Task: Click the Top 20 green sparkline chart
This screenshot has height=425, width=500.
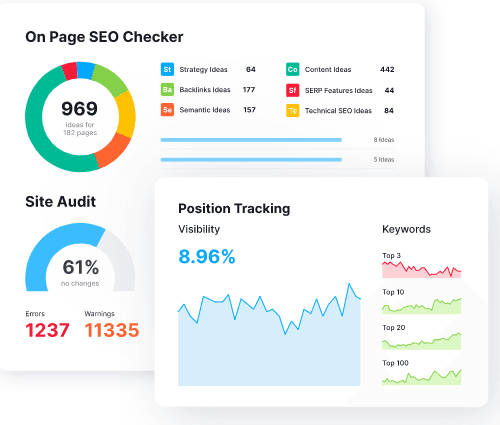Action: click(422, 342)
